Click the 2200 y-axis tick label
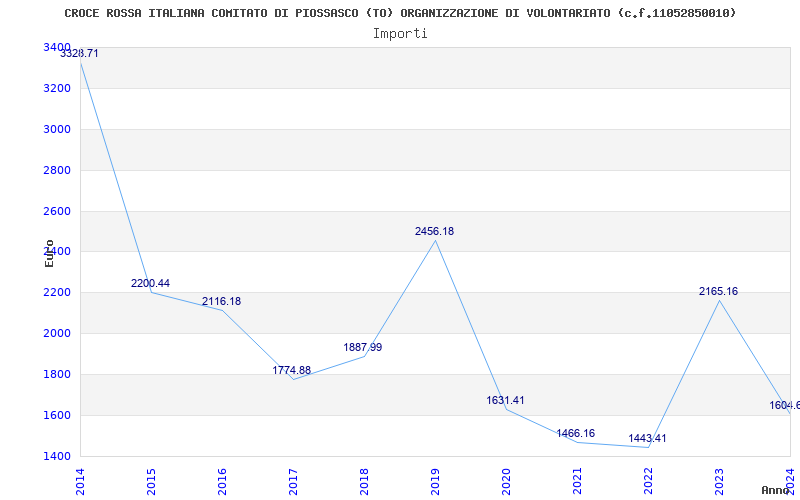 (57, 293)
